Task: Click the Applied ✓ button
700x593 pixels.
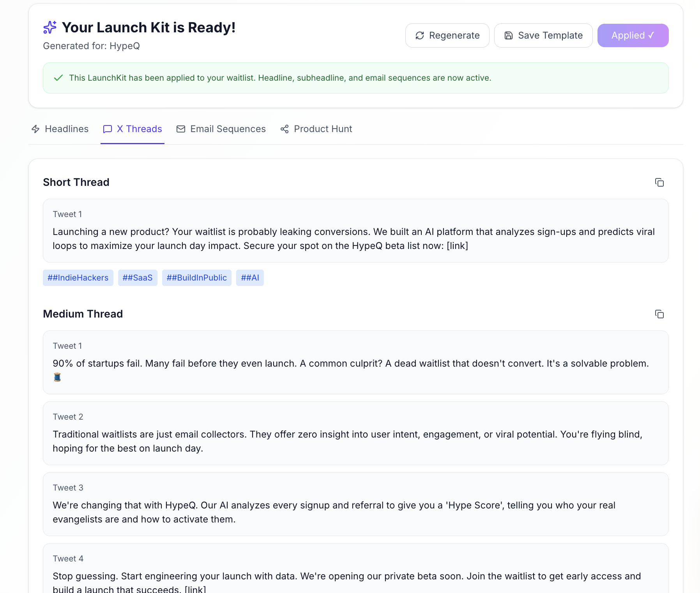Action: pyautogui.click(x=633, y=35)
